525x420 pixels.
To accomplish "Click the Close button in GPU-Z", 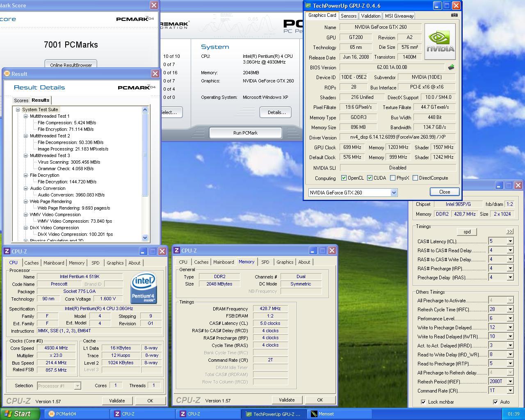I will 444,192.
